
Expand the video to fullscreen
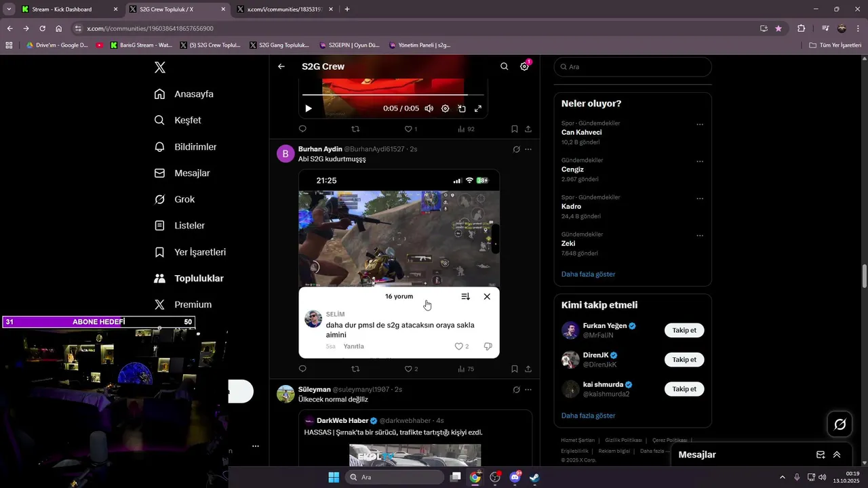coord(478,108)
